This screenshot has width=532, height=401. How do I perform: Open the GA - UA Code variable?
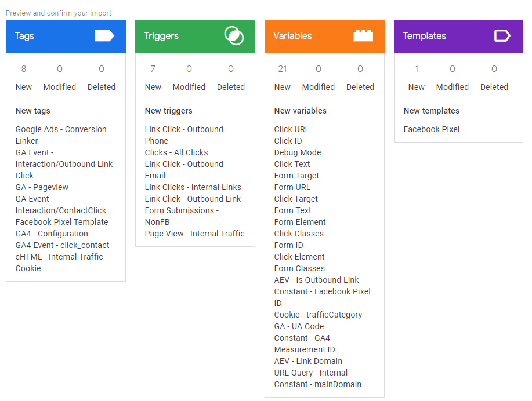299,326
